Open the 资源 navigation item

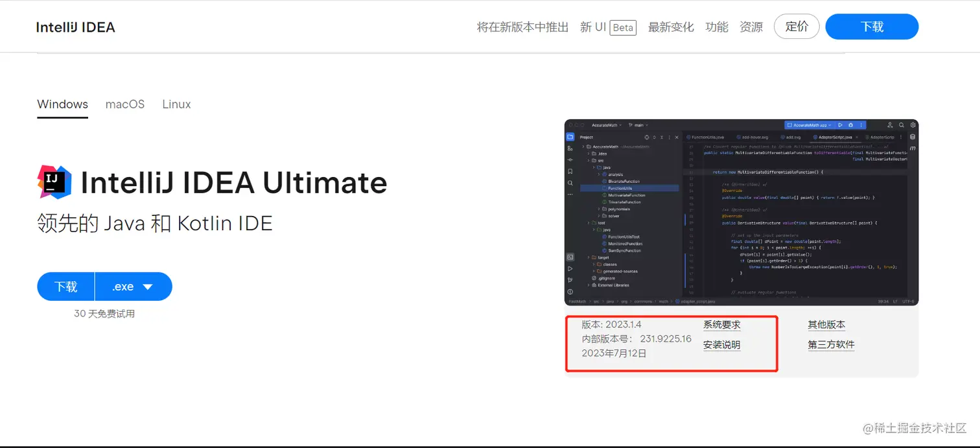[x=751, y=27]
